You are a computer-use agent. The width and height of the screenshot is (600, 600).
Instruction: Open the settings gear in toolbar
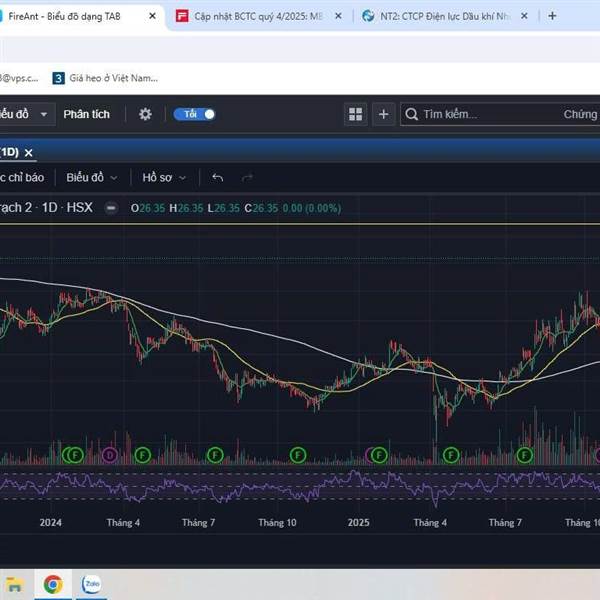(x=145, y=114)
